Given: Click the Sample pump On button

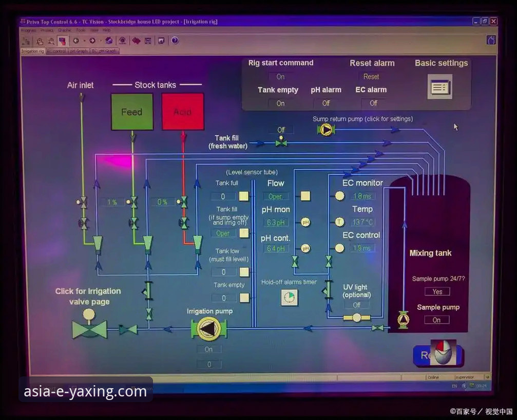Looking at the screenshot, I should (x=436, y=319).
